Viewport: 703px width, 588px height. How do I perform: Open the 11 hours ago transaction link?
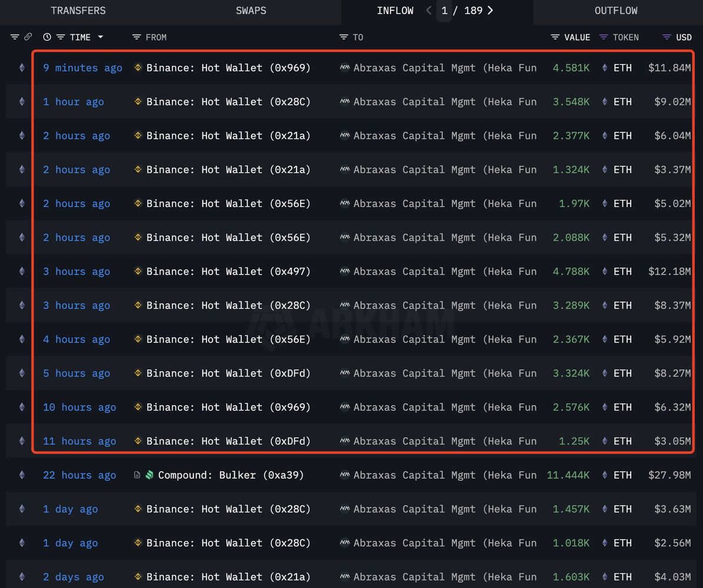79,441
